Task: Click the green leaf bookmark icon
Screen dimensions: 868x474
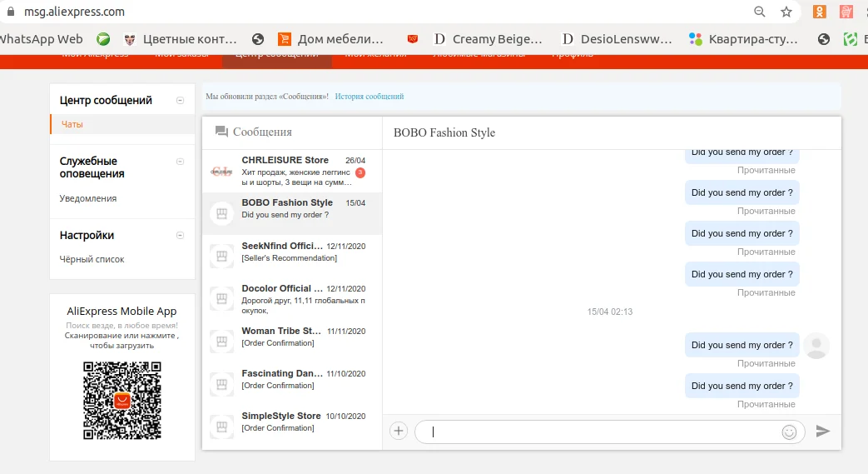Action: [103, 39]
